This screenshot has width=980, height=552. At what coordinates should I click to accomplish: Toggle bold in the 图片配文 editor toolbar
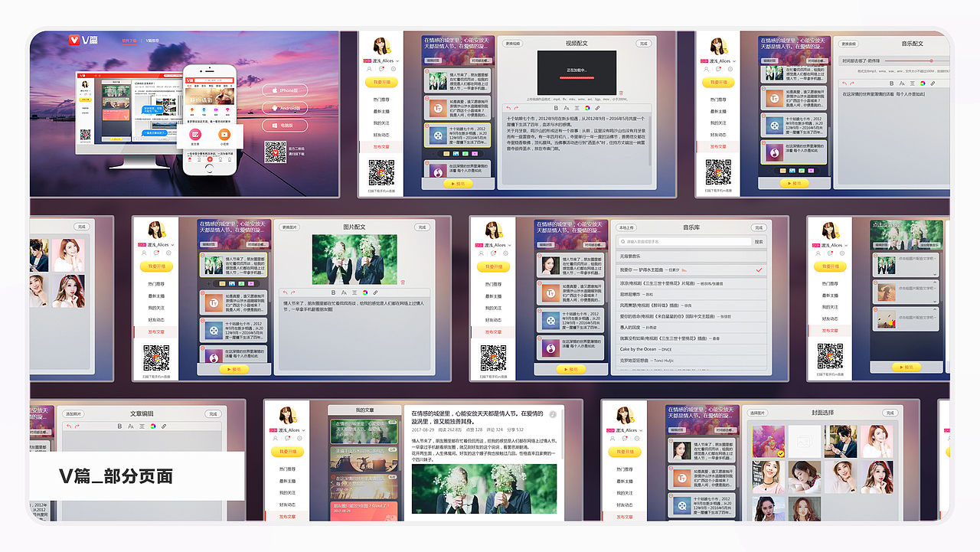point(333,292)
